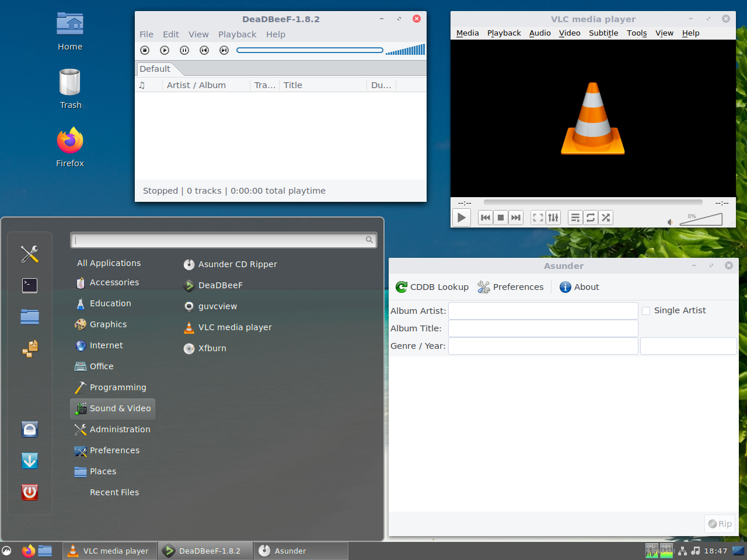Skip to previous track in DeaDBeeF
The image size is (747, 560).
pyautogui.click(x=204, y=50)
